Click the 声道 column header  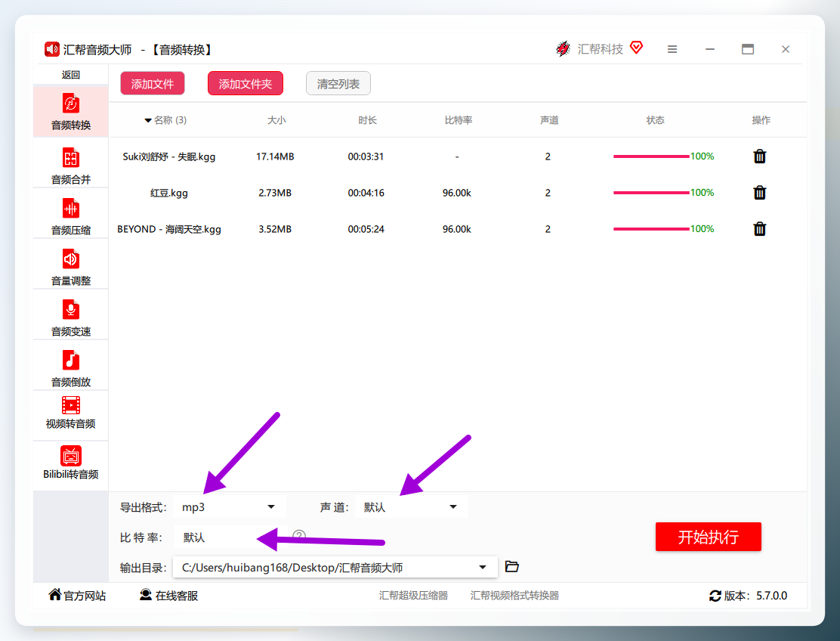[x=549, y=120]
